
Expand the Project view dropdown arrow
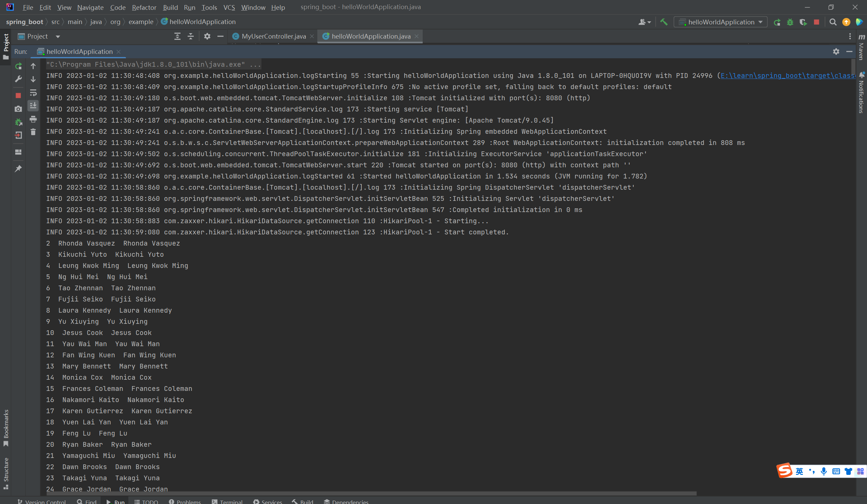[x=58, y=37]
